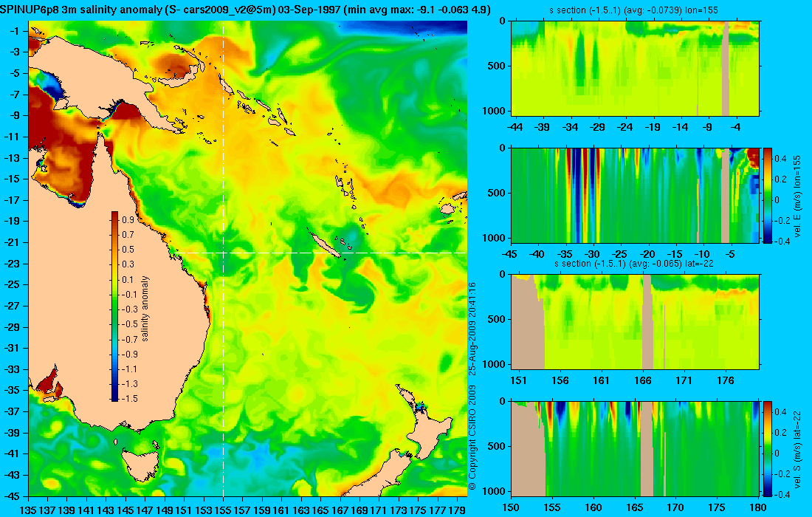Click the crosshair intersection of the dashed lines
The height and width of the screenshot is (517, 812).
[x=223, y=253]
